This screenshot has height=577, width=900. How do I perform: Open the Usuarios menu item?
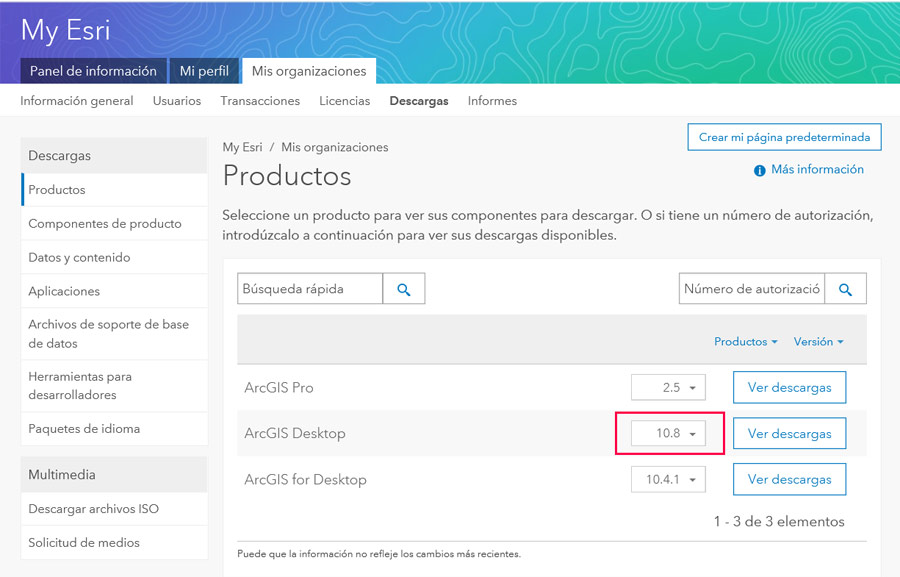pos(177,101)
